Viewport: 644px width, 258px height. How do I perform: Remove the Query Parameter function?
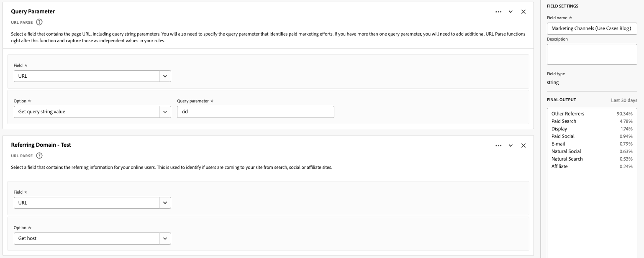pyautogui.click(x=523, y=12)
